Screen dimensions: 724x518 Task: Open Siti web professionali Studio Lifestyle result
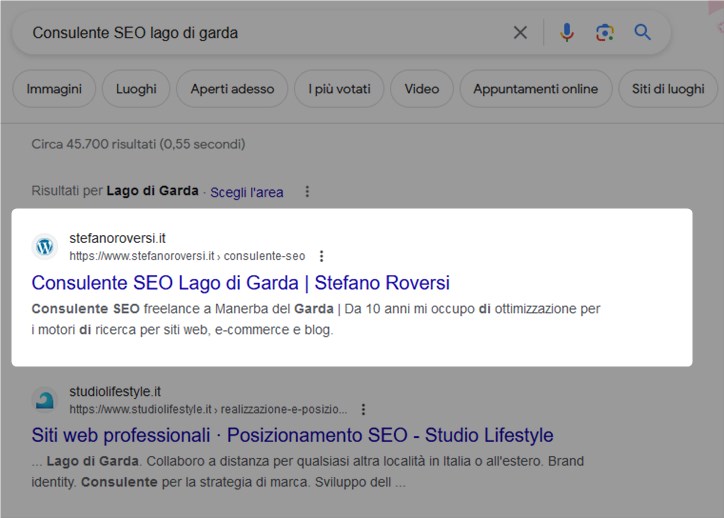[x=292, y=435]
